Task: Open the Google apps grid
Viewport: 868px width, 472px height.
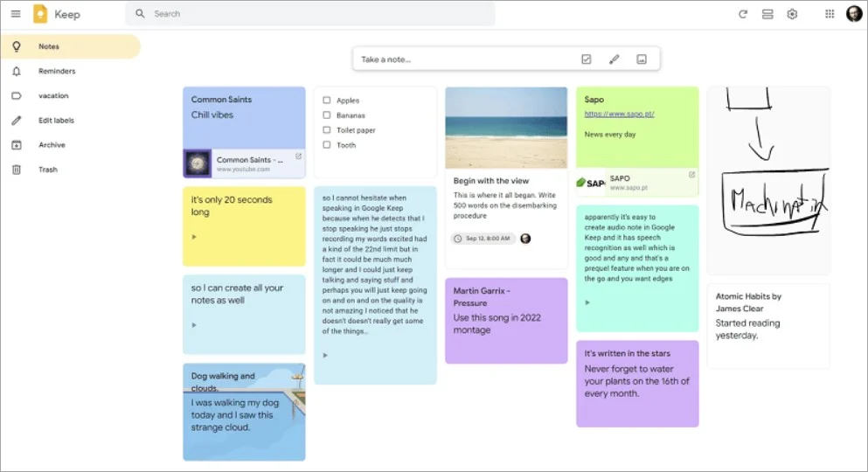Action: pyautogui.click(x=830, y=14)
